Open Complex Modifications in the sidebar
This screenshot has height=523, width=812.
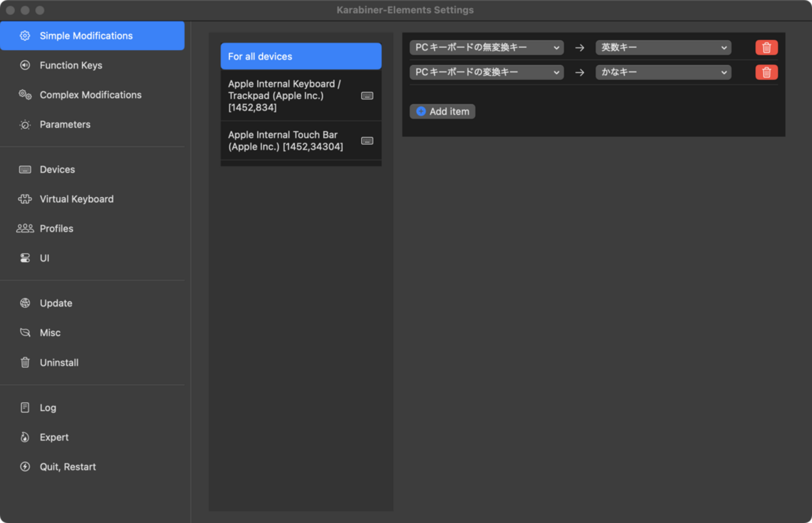tap(93, 94)
